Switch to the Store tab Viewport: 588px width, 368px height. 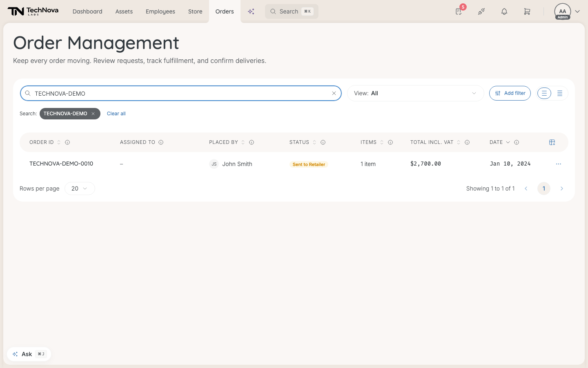point(195,11)
